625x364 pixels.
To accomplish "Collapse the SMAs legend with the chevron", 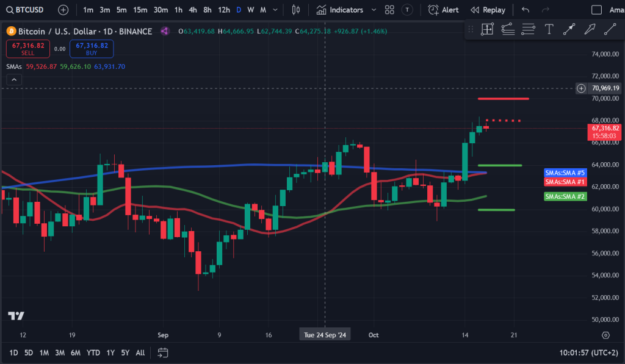I will click(x=13, y=79).
